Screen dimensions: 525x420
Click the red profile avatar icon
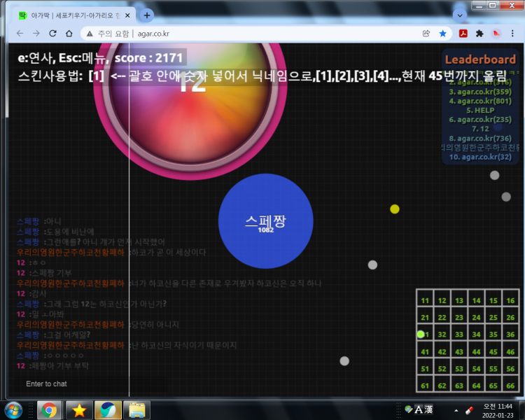tap(496, 34)
